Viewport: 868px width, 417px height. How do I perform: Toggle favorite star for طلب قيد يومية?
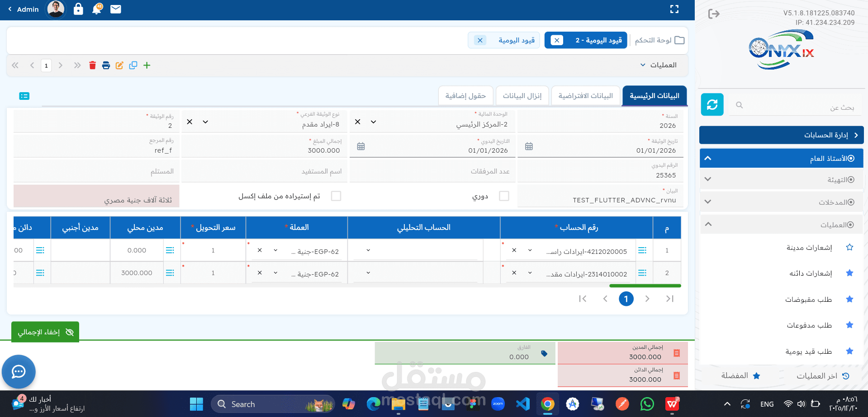(849, 351)
